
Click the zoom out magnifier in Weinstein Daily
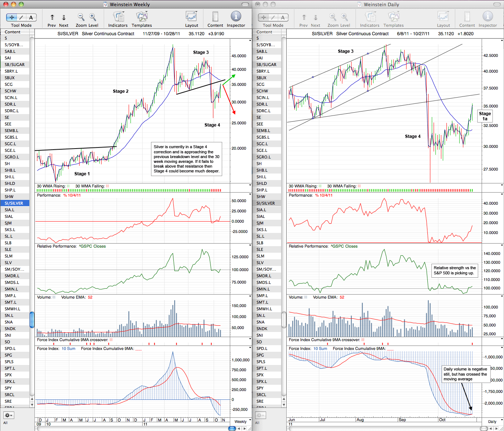pyautogui.click(x=333, y=17)
